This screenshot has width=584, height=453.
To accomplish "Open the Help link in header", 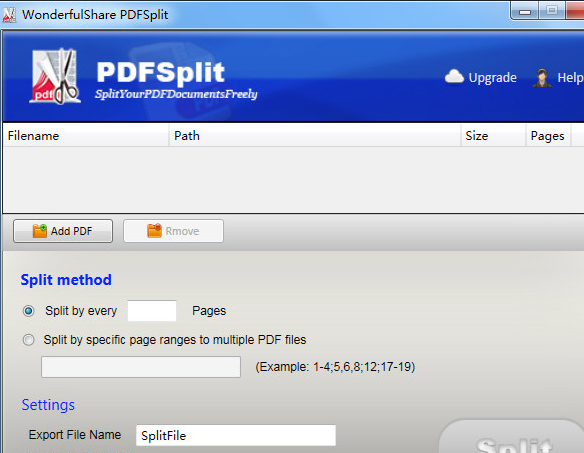I will point(570,77).
